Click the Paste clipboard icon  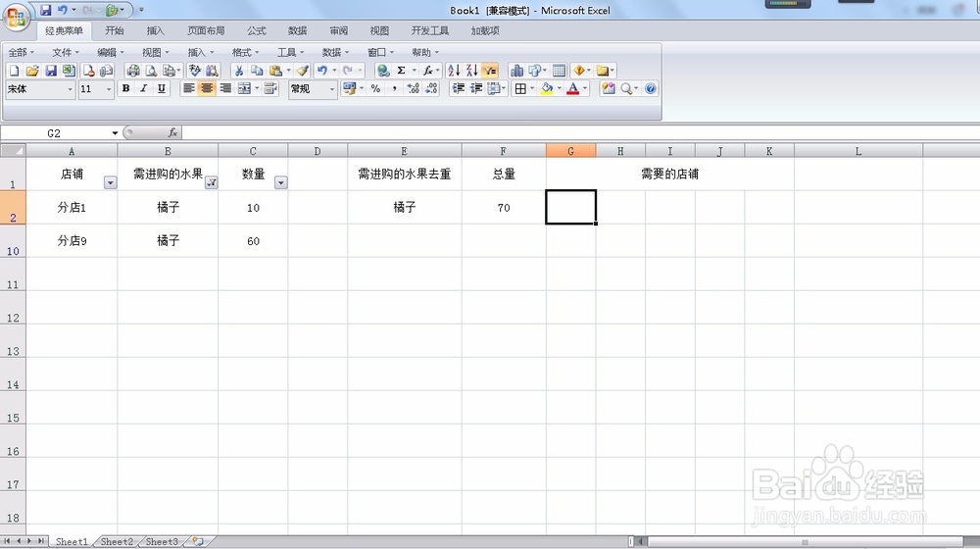point(275,71)
